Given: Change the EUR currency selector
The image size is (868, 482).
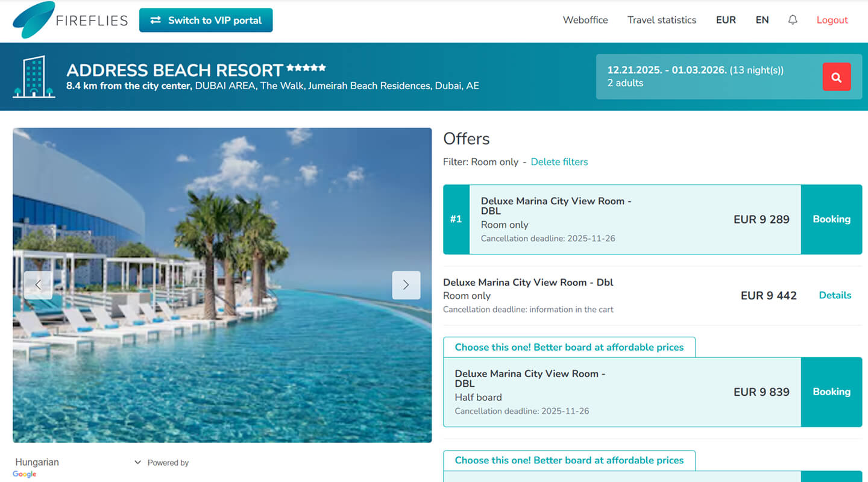Looking at the screenshot, I should tap(726, 20).
